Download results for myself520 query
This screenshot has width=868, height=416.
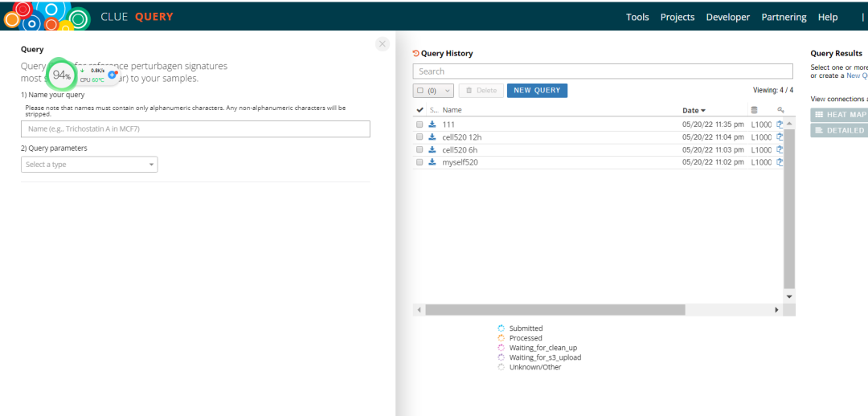[x=432, y=162]
